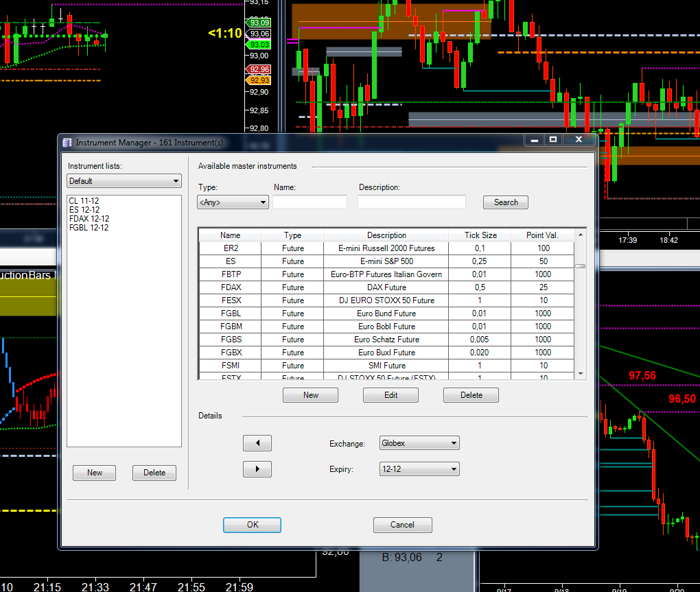This screenshot has height=592, width=700.
Task: Sort by the Point Val. column header
Action: point(542,235)
